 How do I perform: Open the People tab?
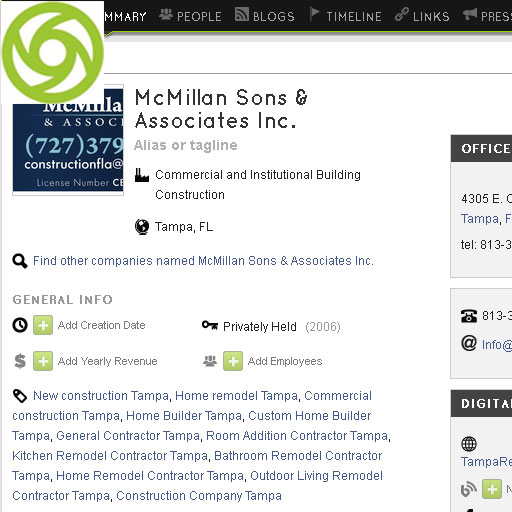coord(190,16)
